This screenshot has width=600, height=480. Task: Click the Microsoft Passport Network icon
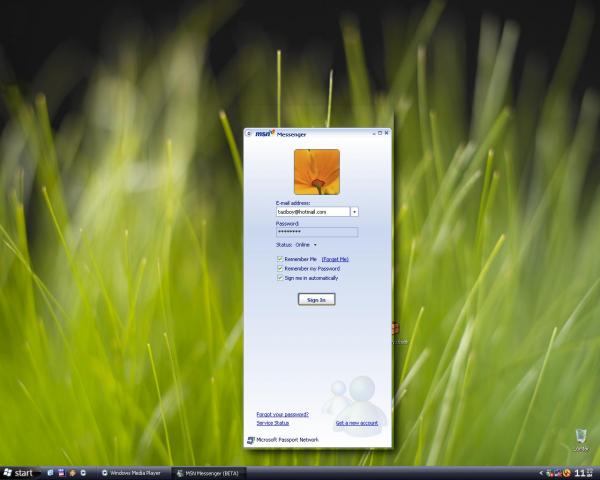pyautogui.click(x=250, y=439)
